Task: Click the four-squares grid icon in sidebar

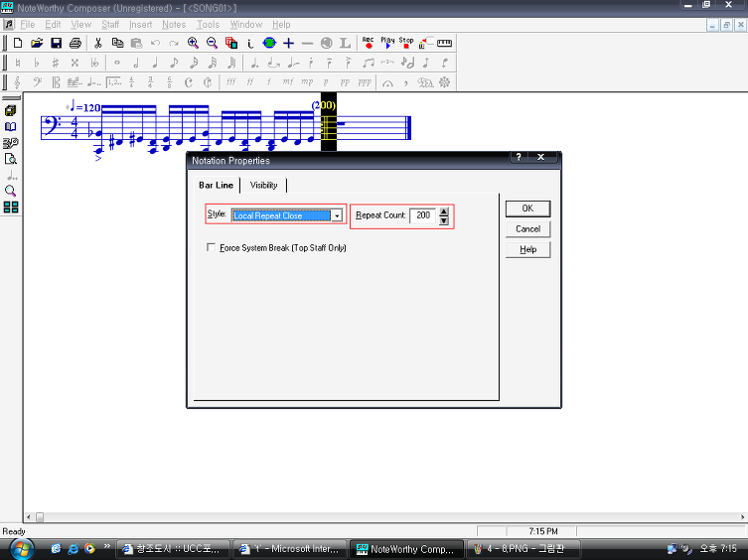Action: pos(11,207)
